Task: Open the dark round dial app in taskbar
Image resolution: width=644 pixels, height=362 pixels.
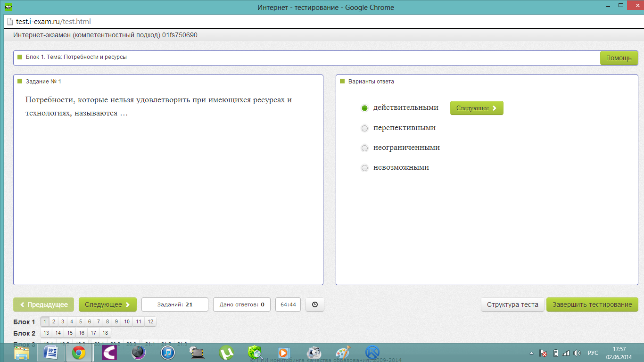Action: pyautogui.click(x=138, y=353)
